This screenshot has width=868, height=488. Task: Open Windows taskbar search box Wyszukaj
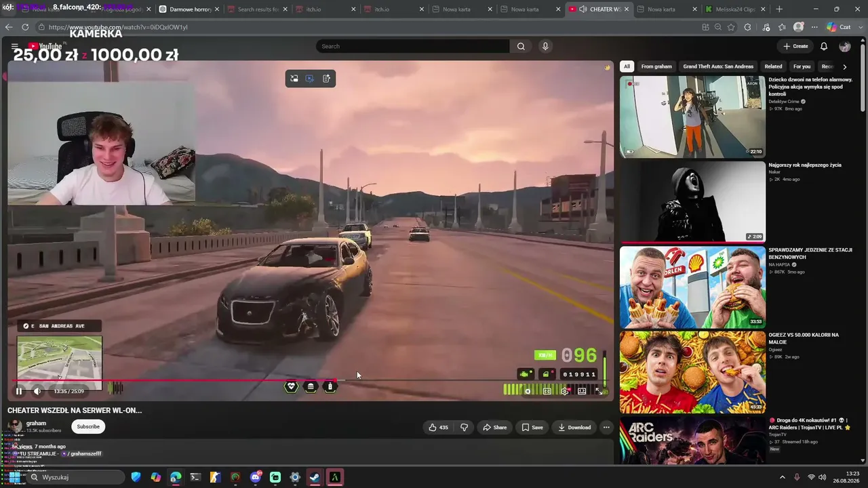click(x=75, y=477)
